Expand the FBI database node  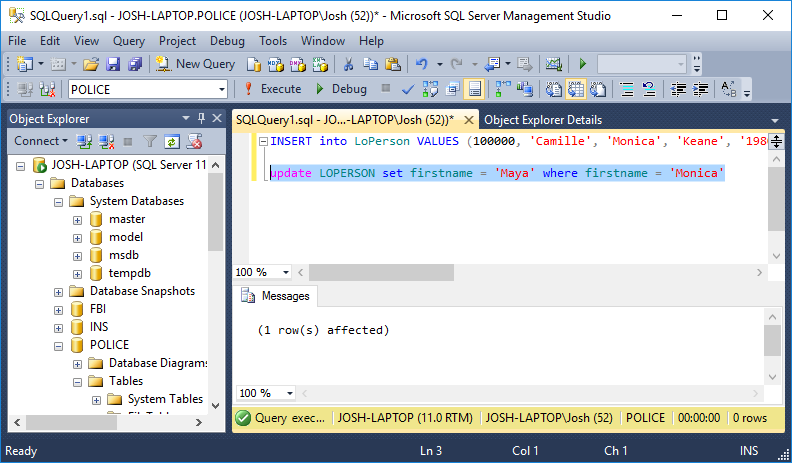59,310
